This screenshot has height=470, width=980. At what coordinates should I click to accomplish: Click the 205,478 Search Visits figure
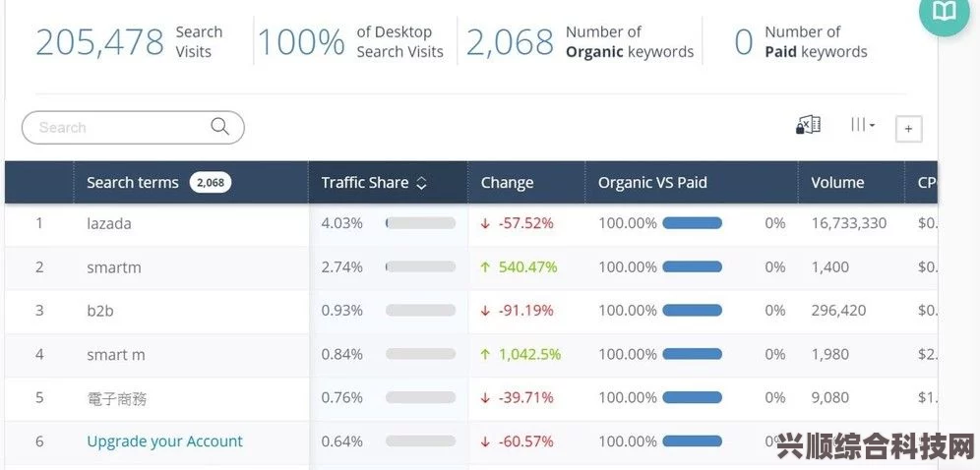99,42
